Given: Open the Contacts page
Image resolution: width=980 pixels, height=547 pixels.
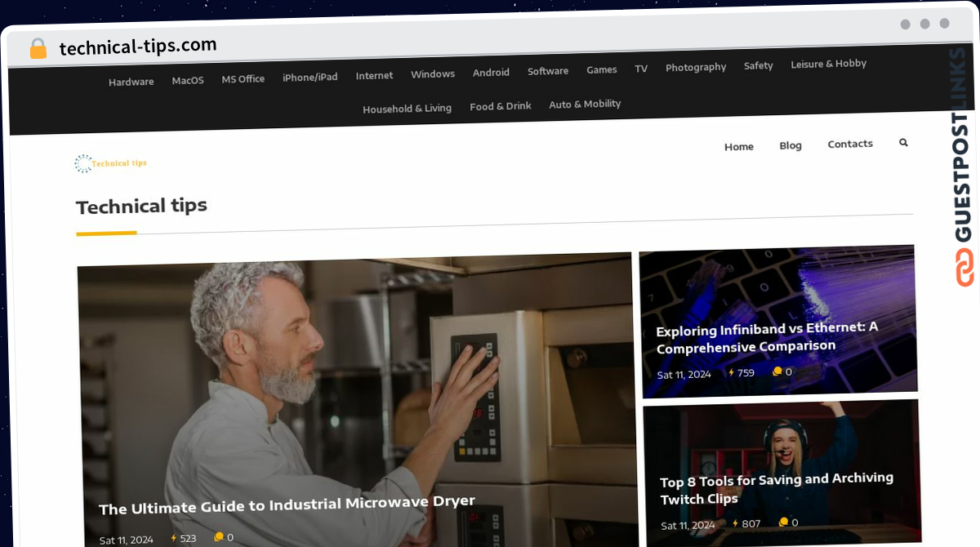Looking at the screenshot, I should [x=850, y=144].
